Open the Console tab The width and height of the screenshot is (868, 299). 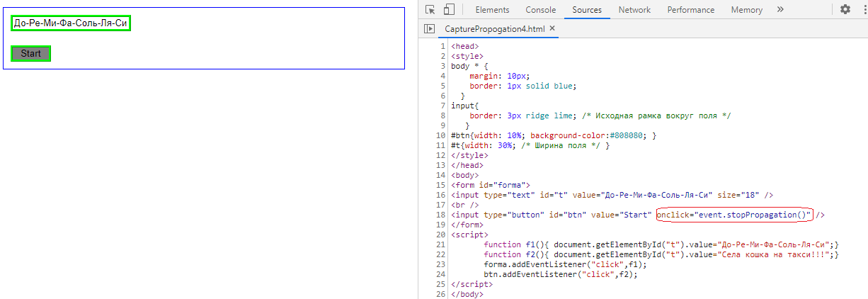pos(540,10)
